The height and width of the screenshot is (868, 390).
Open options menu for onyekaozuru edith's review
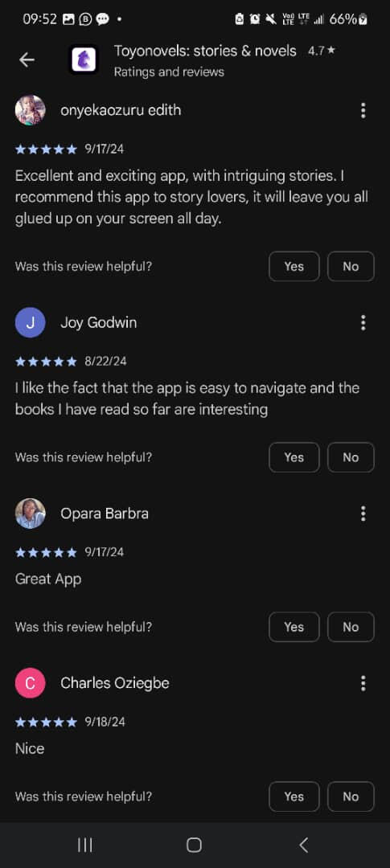pyautogui.click(x=363, y=111)
